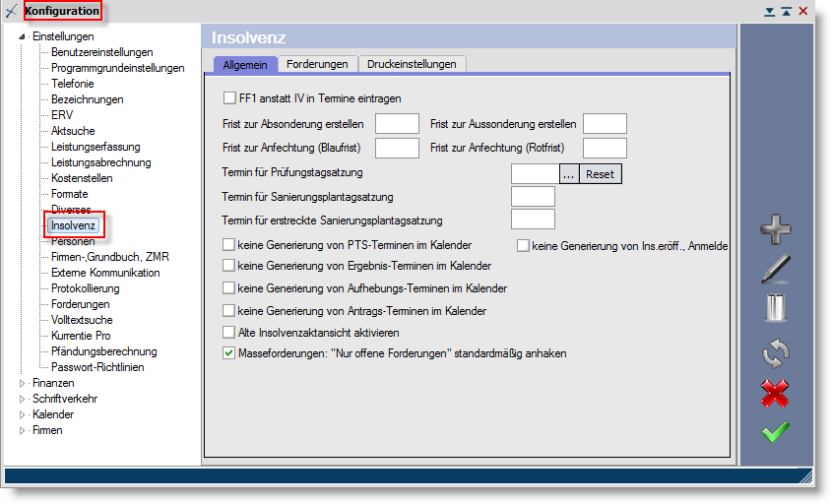Select ERV in the tree
Viewport: 831px width, 504px height.
62,115
